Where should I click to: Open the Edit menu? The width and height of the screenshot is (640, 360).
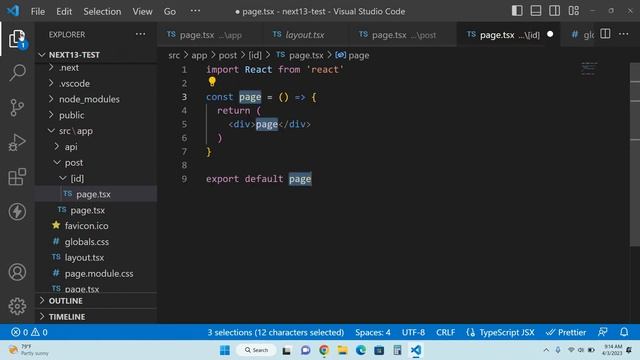pos(64,11)
